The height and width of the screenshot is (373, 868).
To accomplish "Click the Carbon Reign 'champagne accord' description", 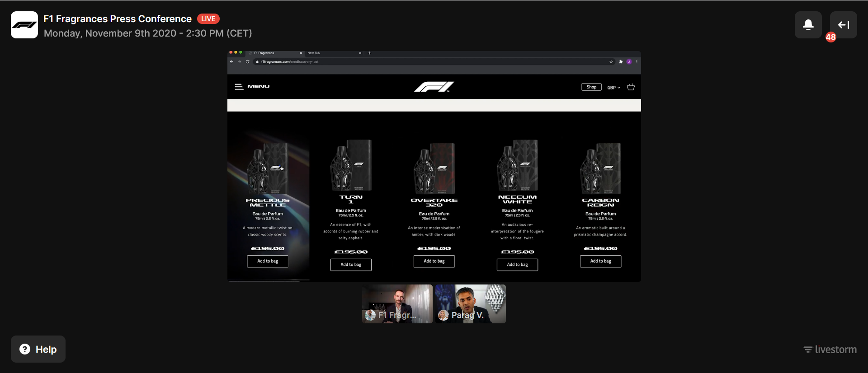I will pyautogui.click(x=600, y=231).
